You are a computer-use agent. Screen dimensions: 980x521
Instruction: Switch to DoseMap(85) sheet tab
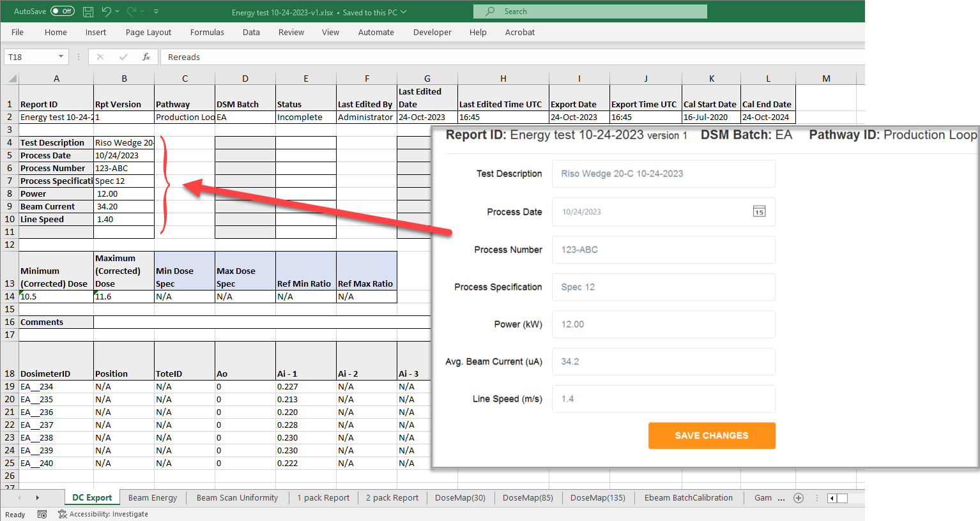[528, 498]
